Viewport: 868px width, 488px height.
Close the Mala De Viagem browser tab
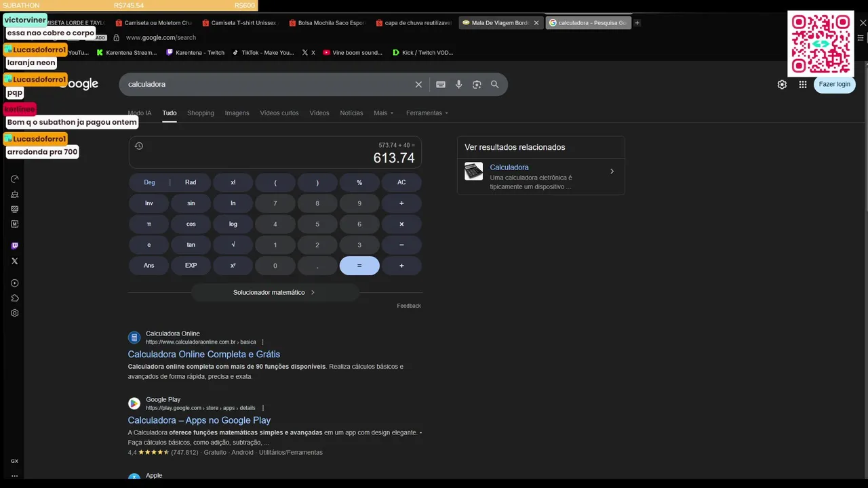[x=536, y=23]
